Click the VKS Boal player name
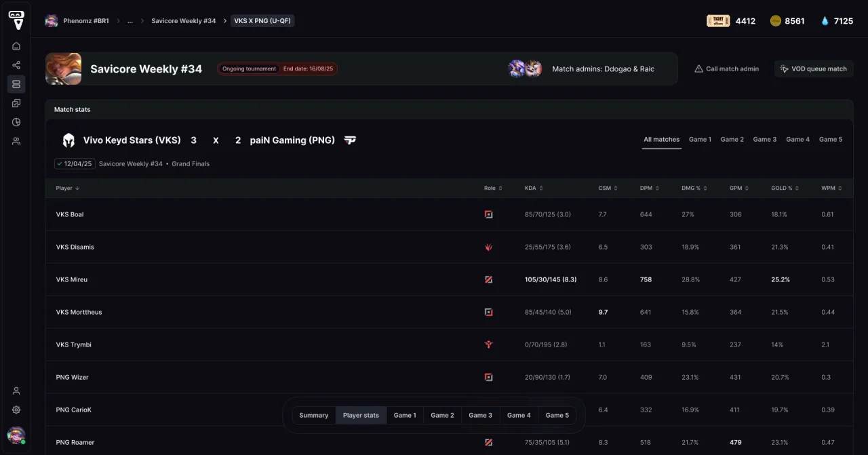 70,214
